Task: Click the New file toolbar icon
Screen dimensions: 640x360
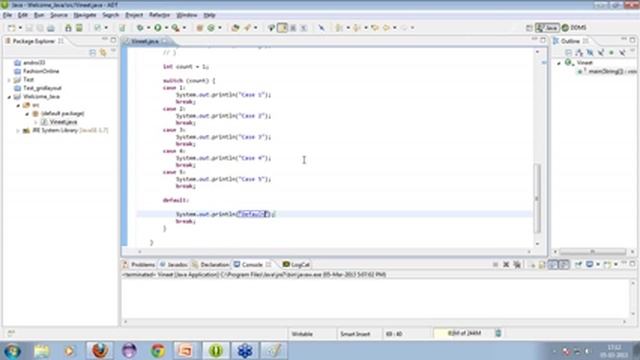Action: pos(11,28)
